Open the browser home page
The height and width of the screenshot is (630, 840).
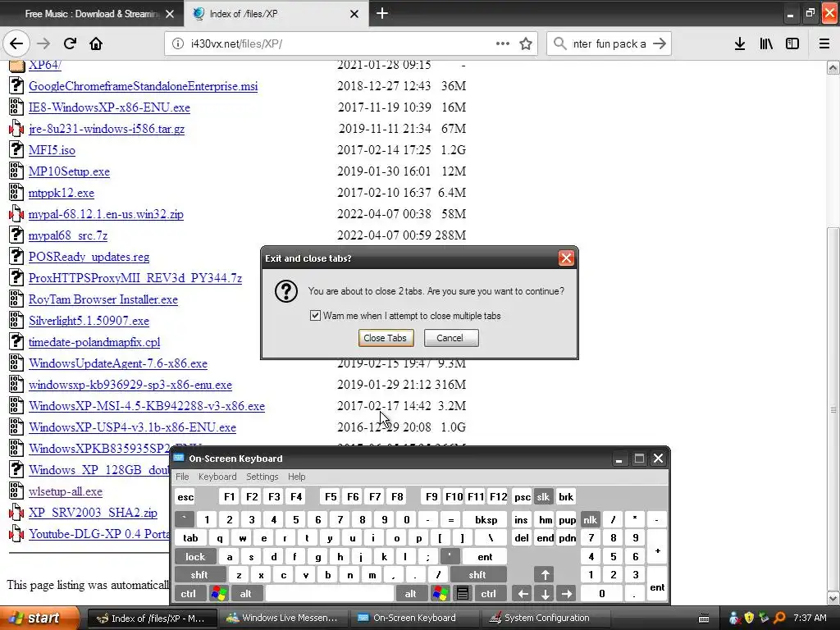pyautogui.click(x=96, y=43)
